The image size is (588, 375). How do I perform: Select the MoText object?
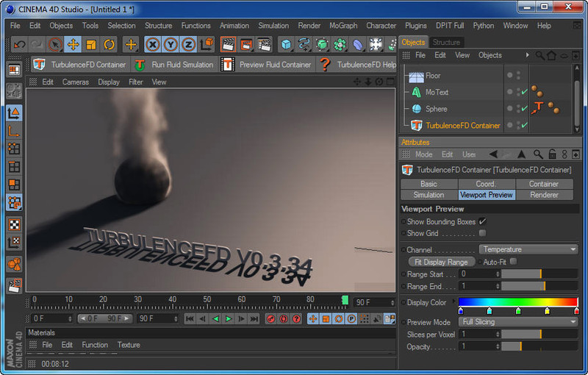[437, 92]
